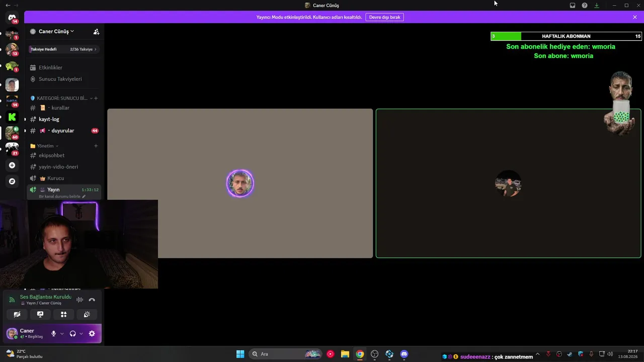Click the green download update icon
Screen dimensions: 644x362
tap(597, 6)
